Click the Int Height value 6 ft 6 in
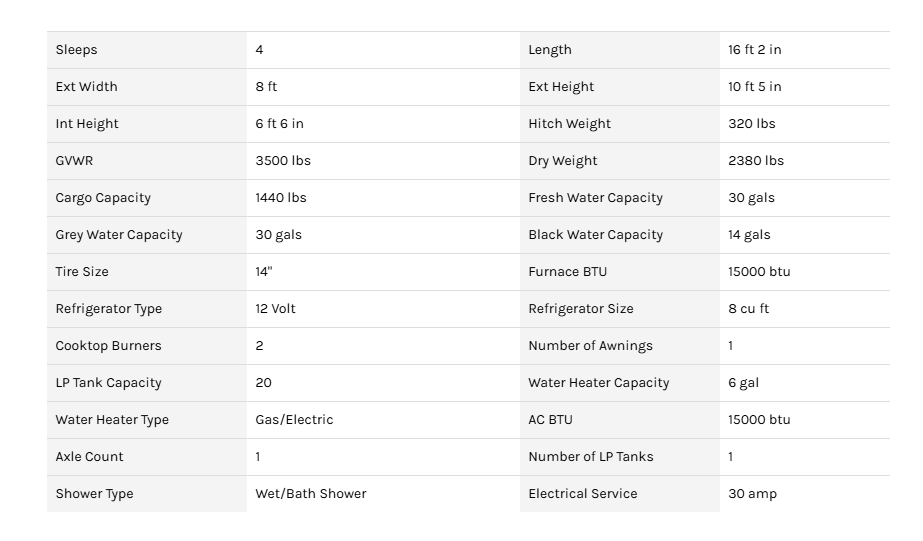 280,124
